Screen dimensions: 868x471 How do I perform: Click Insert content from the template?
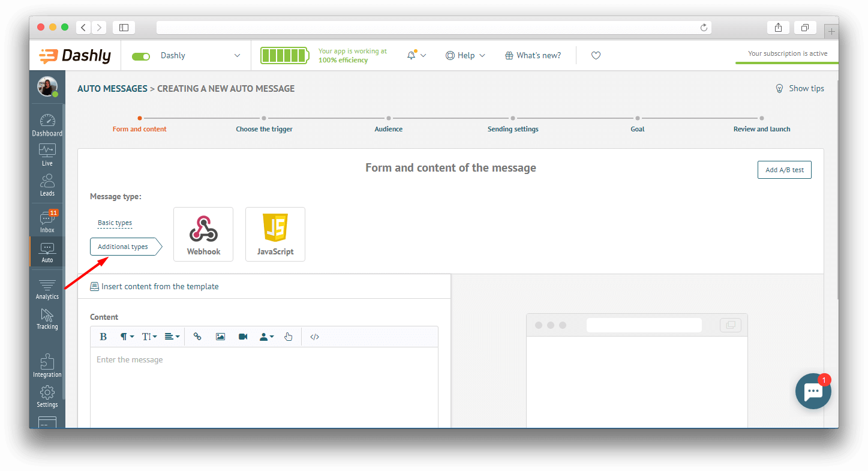[154, 286]
